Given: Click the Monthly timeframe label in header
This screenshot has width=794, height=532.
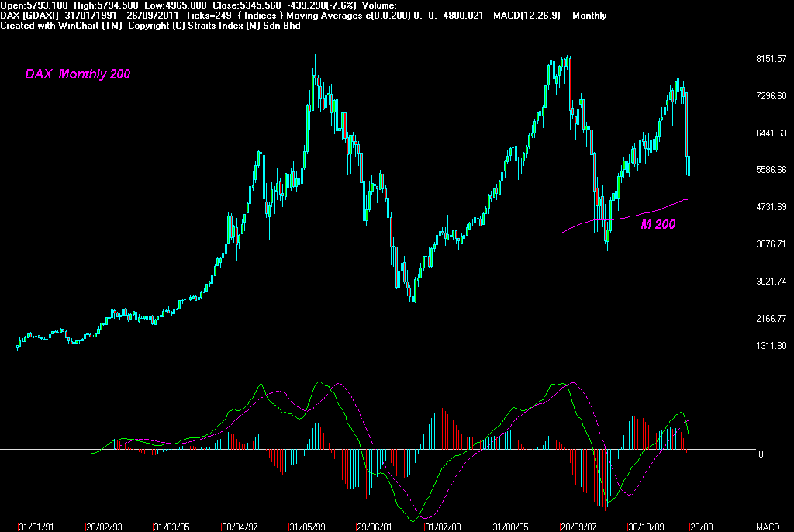Looking at the screenshot, I should pyautogui.click(x=589, y=16).
